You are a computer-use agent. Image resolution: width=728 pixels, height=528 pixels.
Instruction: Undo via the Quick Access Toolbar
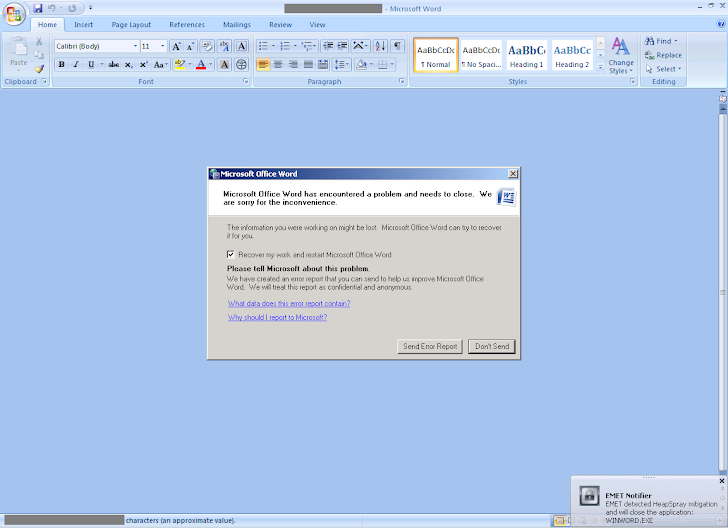click(52, 8)
